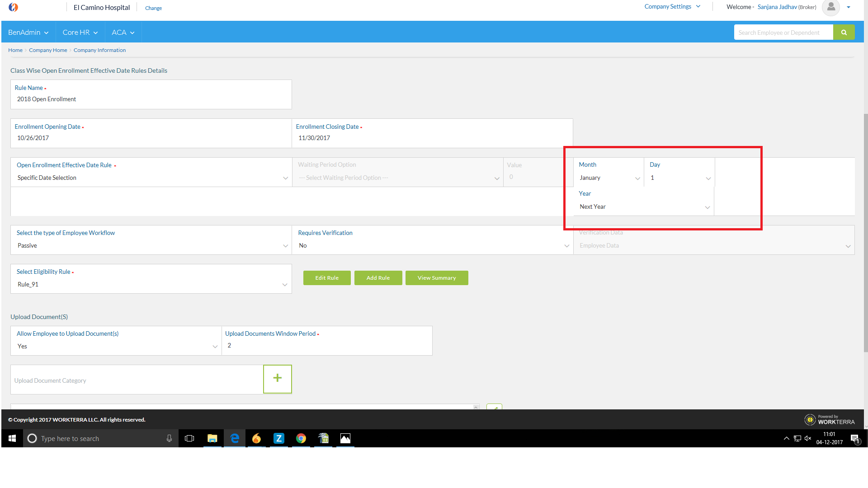Switch to the ACA section
This screenshot has height=488, width=868.
coord(123,32)
